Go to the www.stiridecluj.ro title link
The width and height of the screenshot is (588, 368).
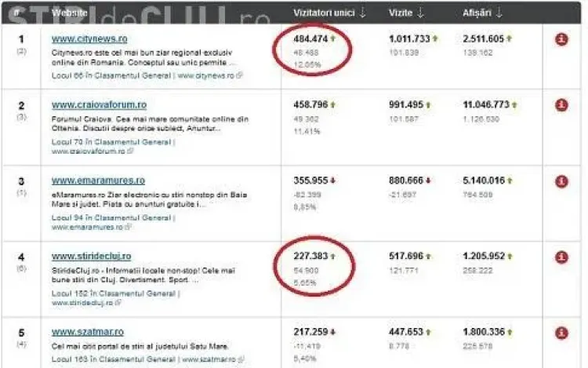(x=92, y=256)
